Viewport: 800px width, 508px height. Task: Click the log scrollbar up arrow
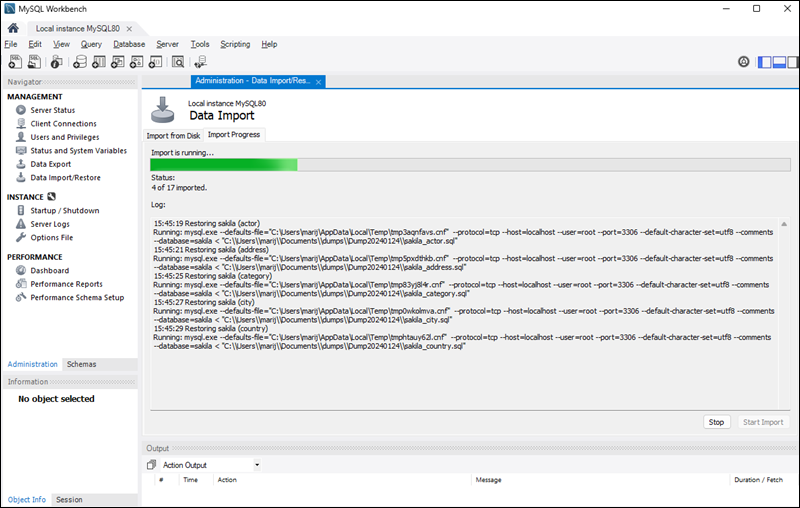click(784, 224)
